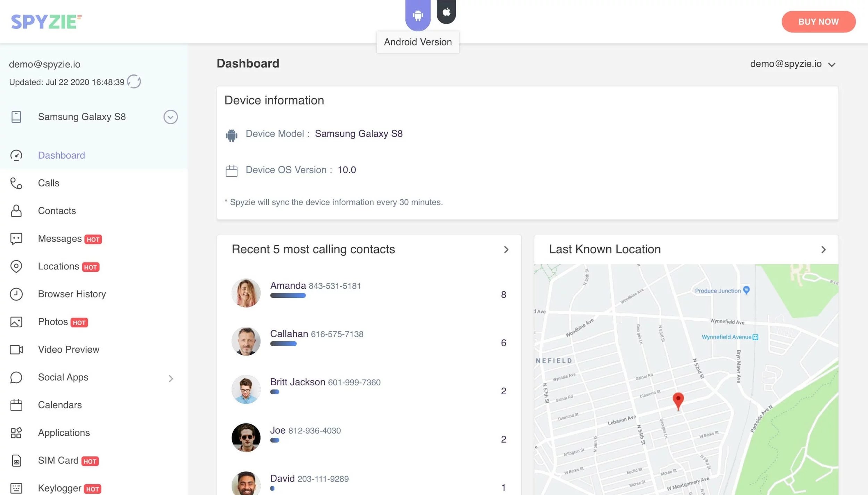Image resolution: width=868 pixels, height=495 pixels.
Task: Open the demo@spyzie.io account dropdown
Action: (831, 65)
